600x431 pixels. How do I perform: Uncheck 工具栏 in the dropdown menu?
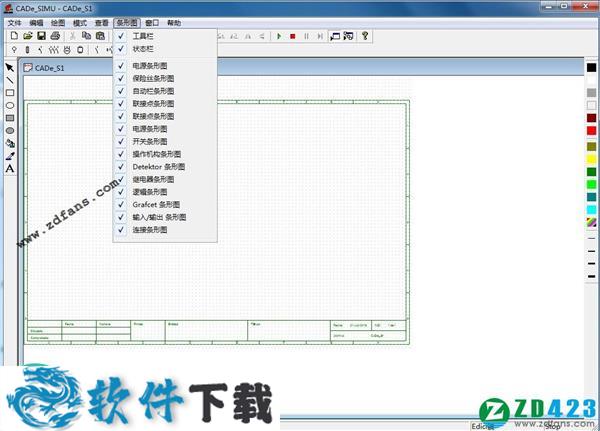[x=165, y=36]
